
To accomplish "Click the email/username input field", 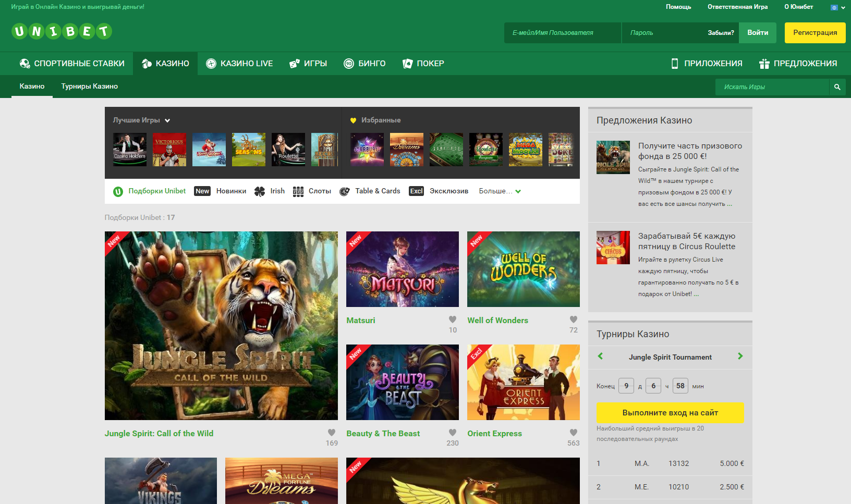I will point(562,32).
